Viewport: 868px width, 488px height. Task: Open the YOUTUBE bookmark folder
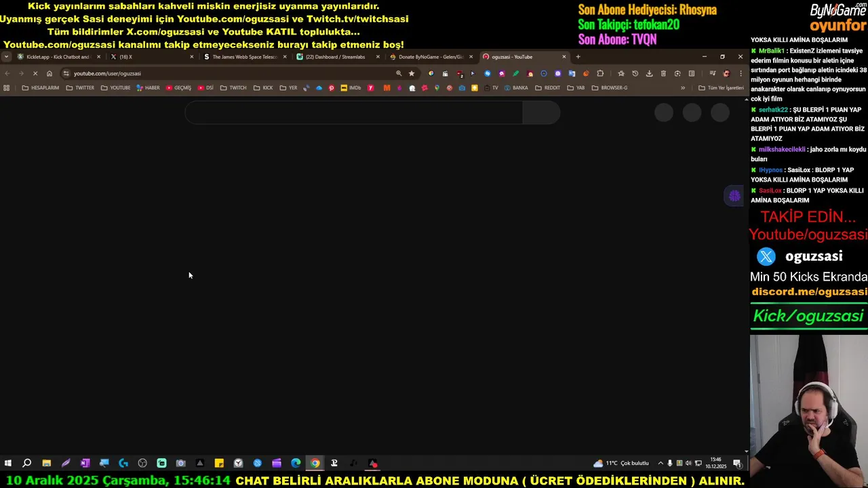click(115, 87)
